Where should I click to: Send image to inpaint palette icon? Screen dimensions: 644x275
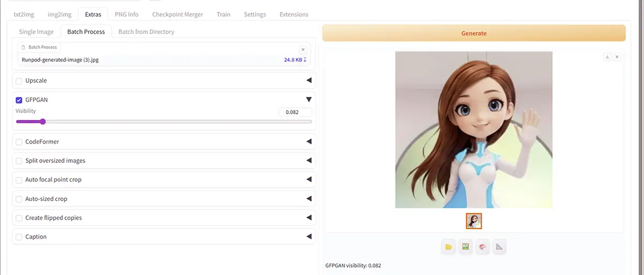click(x=482, y=247)
